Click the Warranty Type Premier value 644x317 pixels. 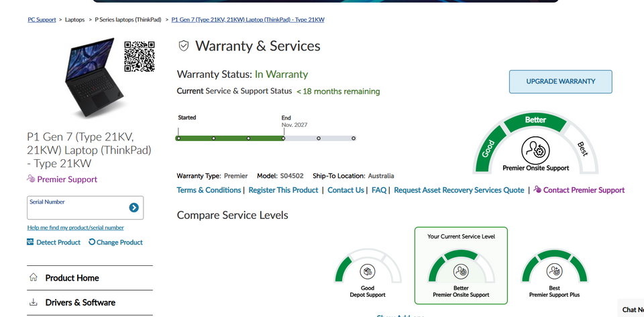tap(235, 176)
